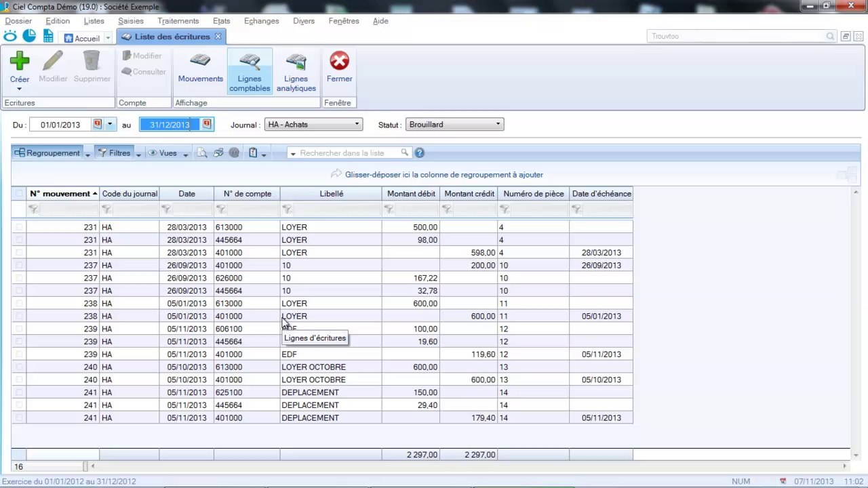868x488 pixels.
Task: Check the row with credit 598,00
Action: click(19, 253)
